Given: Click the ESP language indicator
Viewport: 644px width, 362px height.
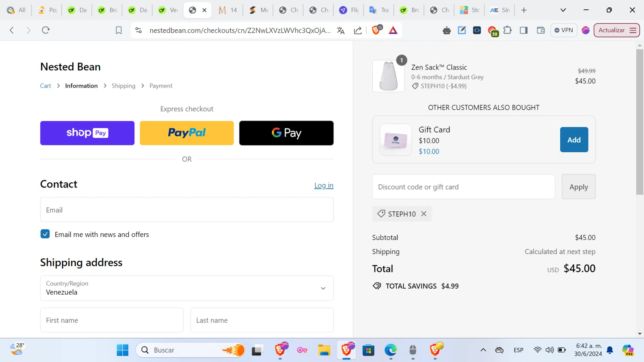Looking at the screenshot, I should point(518,350).
